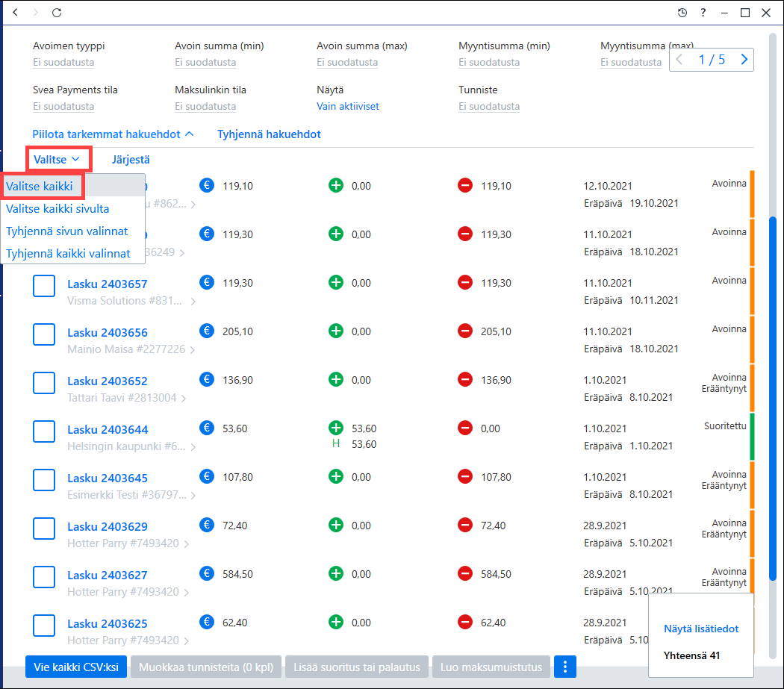Click the green plus icon for Lasku 2403629
The height and width of the screenshot is (689, 784).
point(336,525)
